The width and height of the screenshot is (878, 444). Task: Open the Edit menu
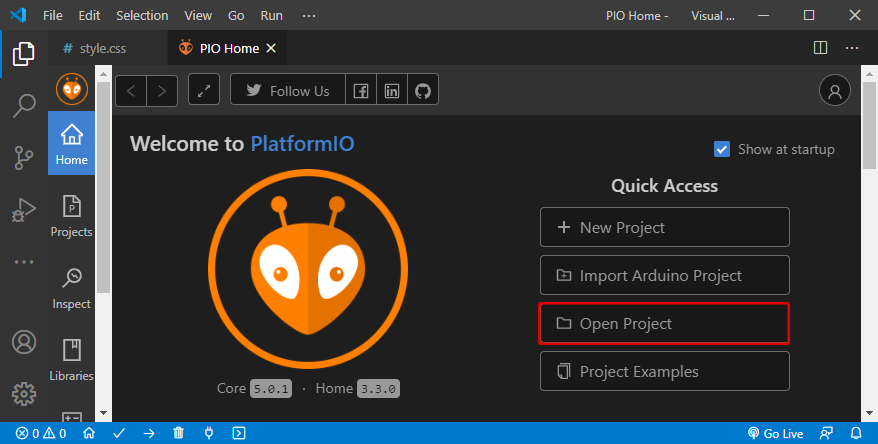(89, 16)
